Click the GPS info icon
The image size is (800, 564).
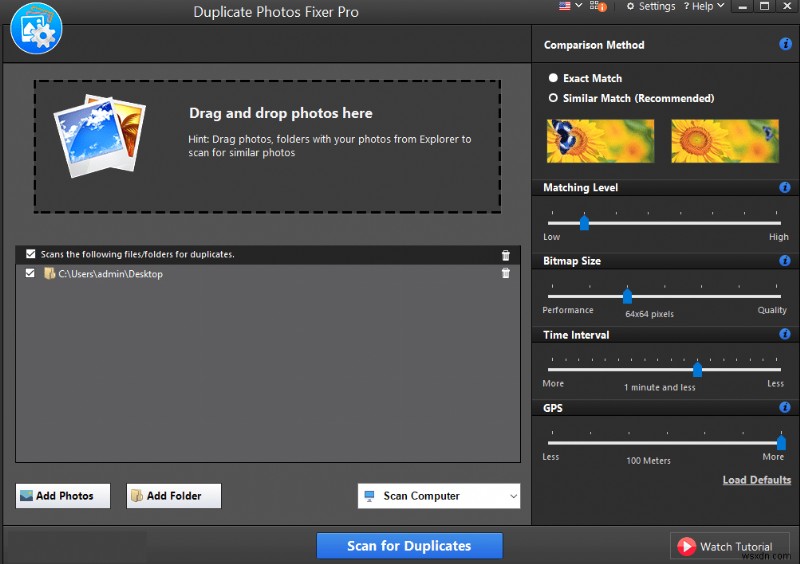coord(785,407)
